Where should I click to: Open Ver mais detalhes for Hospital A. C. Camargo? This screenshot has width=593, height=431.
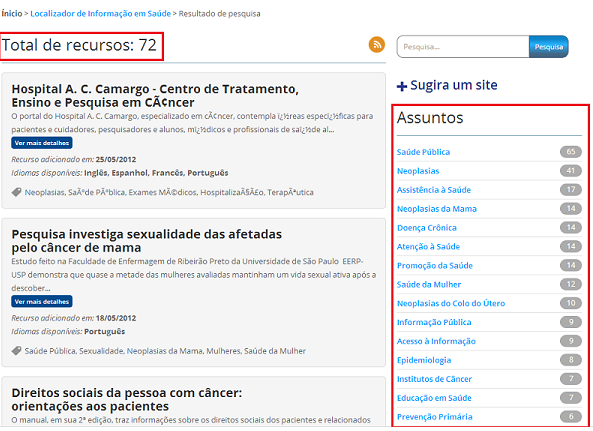(42, 143)
